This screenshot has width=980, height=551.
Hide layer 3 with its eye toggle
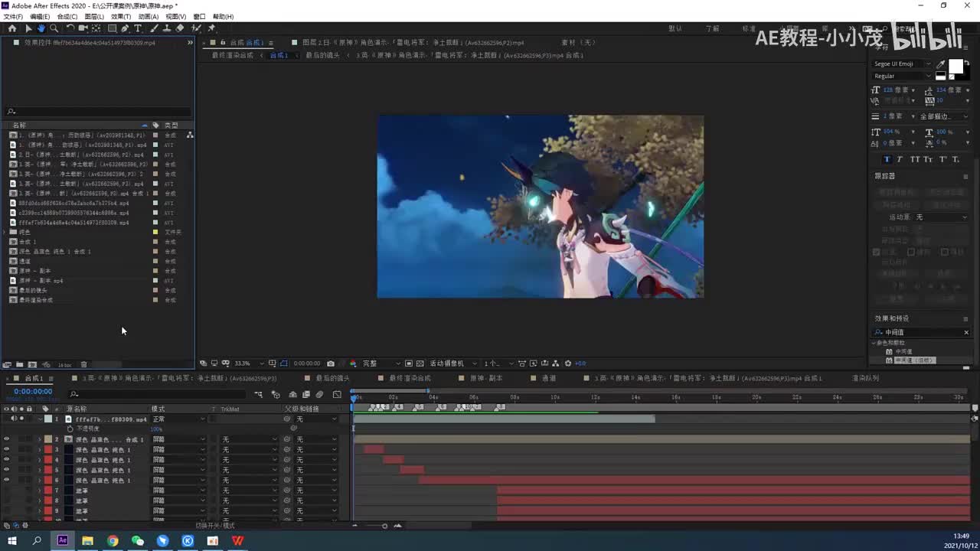(x=6, y=449)
